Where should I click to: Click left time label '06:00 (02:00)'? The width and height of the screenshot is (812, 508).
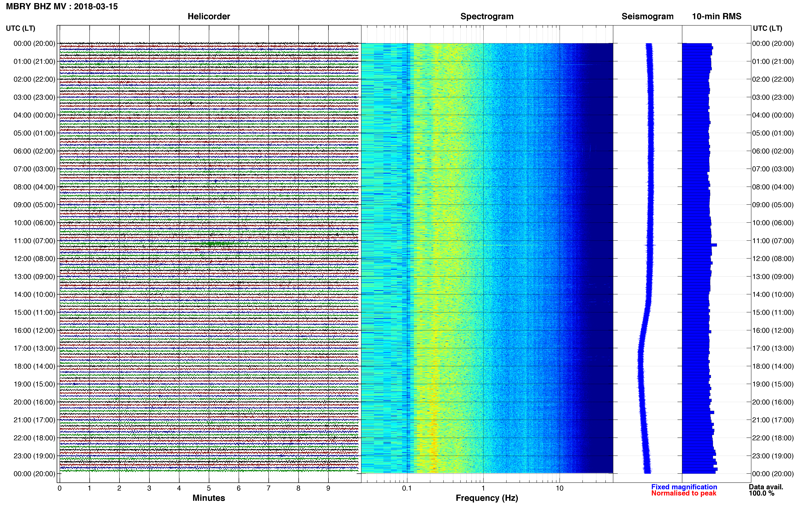[34, 151]
